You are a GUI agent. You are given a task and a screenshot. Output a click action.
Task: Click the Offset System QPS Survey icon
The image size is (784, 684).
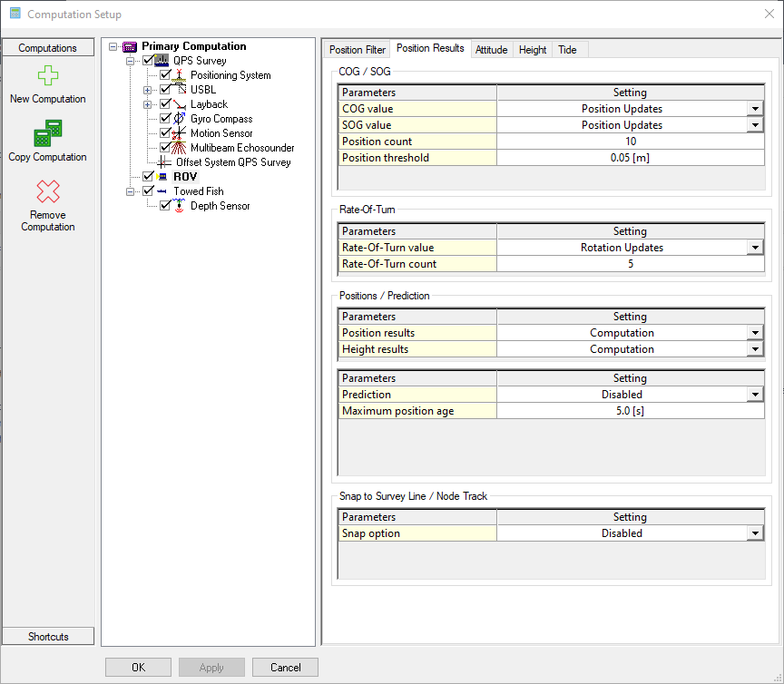point(165,162)
